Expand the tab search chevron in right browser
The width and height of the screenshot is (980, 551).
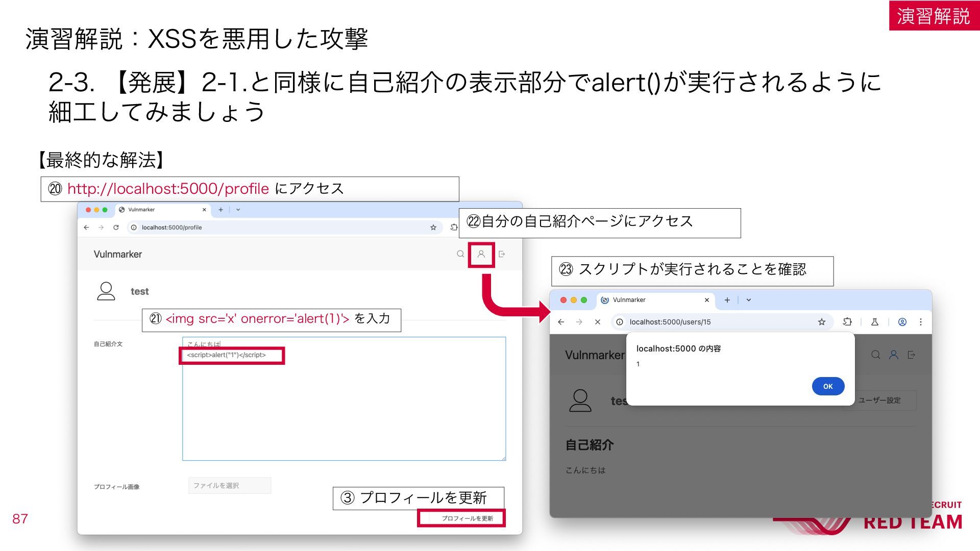(x=749, y=300)
